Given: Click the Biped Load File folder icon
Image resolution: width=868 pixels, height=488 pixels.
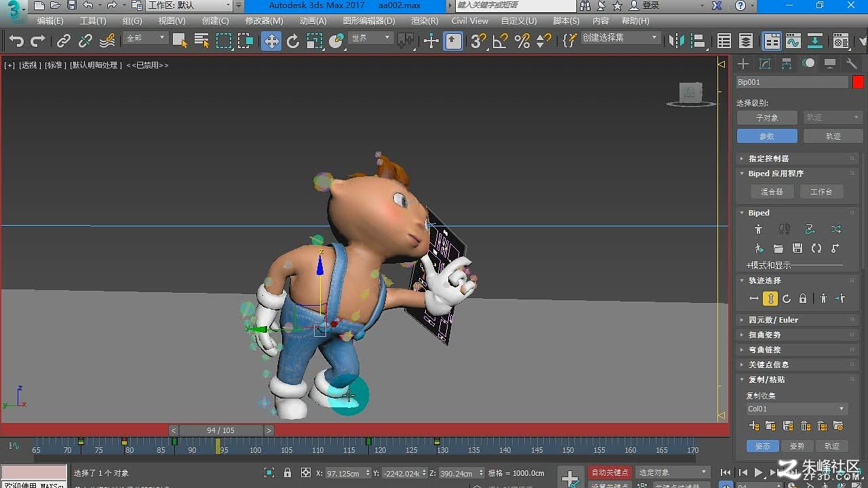Looking at the screenshot, I should [x=778, y=249].
